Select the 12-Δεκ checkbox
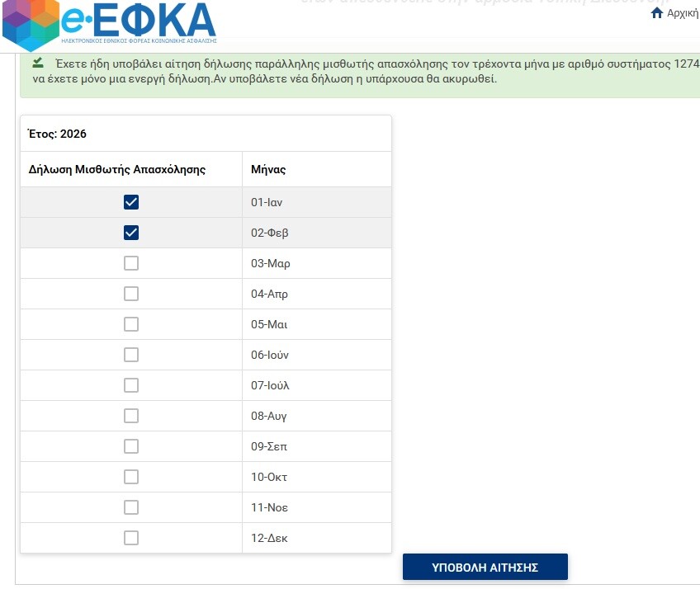This screenshot has height=589, width=700. pyautogui.click(x=131, y=538)
